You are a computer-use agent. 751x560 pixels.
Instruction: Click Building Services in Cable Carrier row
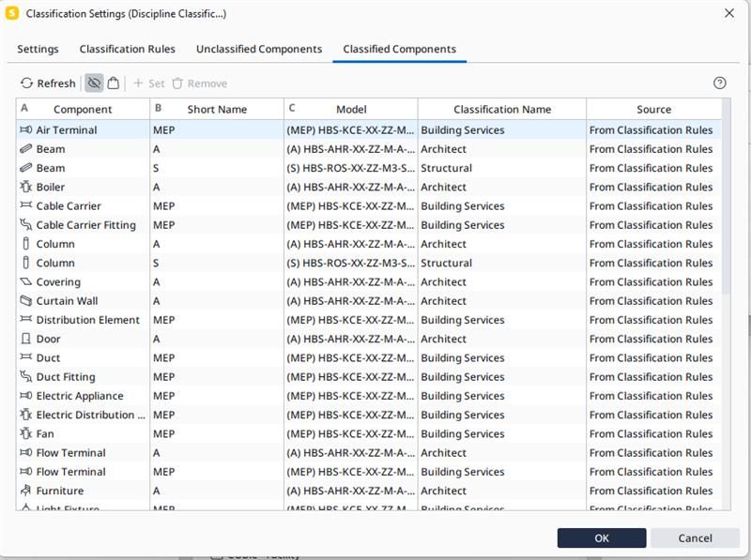[x=463, y=205]
